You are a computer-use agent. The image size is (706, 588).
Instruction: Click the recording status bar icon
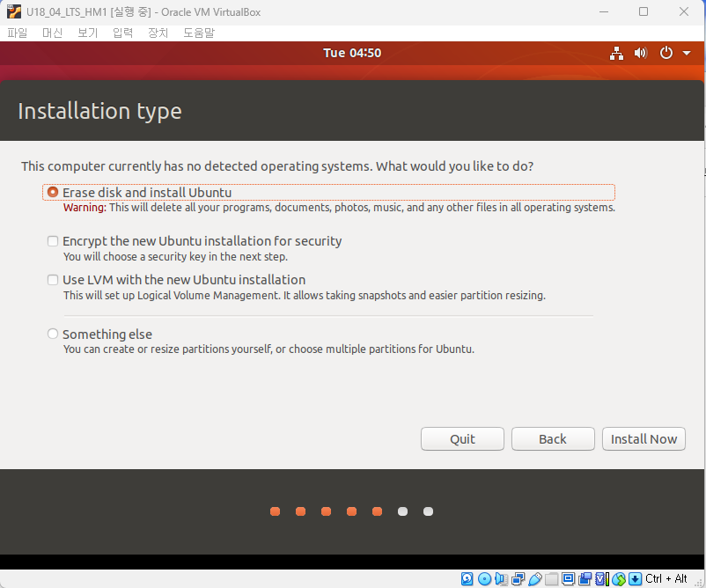coord(585,578)
